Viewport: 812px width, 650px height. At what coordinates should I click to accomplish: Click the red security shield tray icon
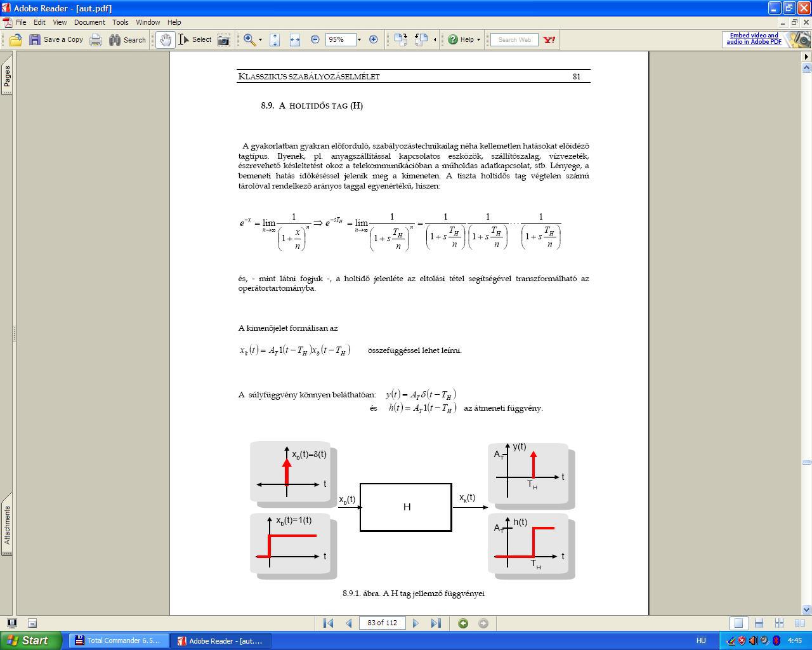pos(742,640)
